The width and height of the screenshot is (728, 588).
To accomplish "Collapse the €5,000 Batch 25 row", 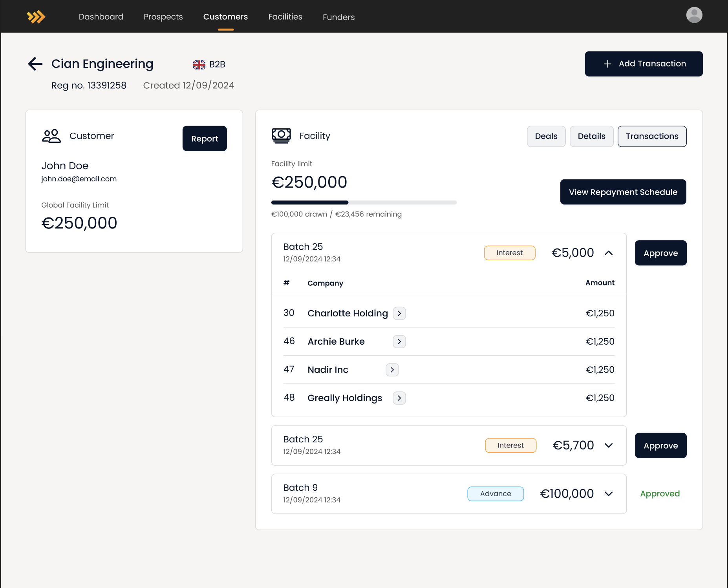I will pos(609,253).
